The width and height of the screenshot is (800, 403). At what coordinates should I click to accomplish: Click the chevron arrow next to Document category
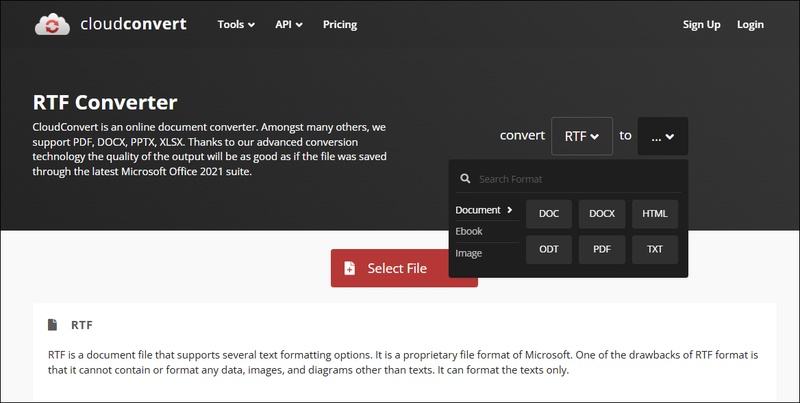point(510,210)
